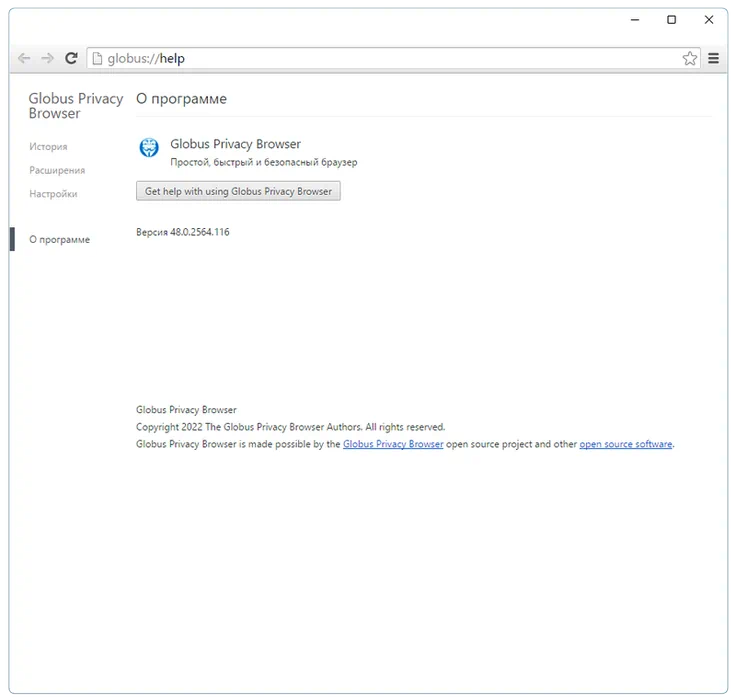
Task: Click the О программе page heading
Action: pos(181,99)
